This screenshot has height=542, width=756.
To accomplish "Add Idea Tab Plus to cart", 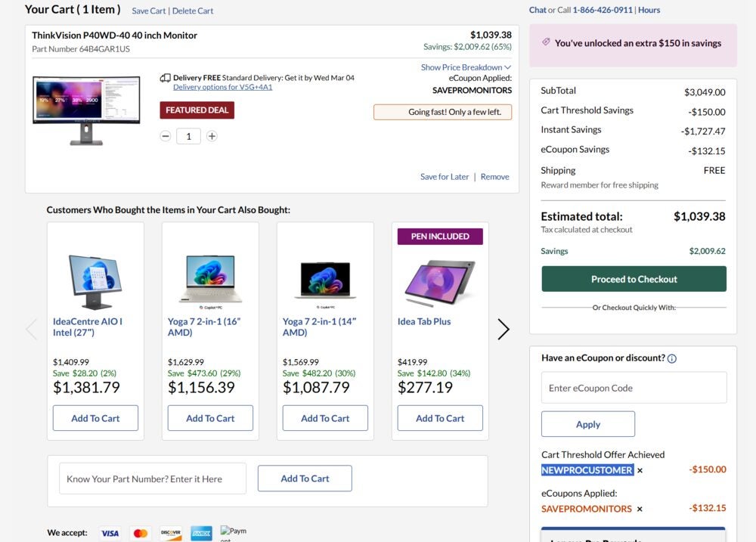I will [440, 418].
